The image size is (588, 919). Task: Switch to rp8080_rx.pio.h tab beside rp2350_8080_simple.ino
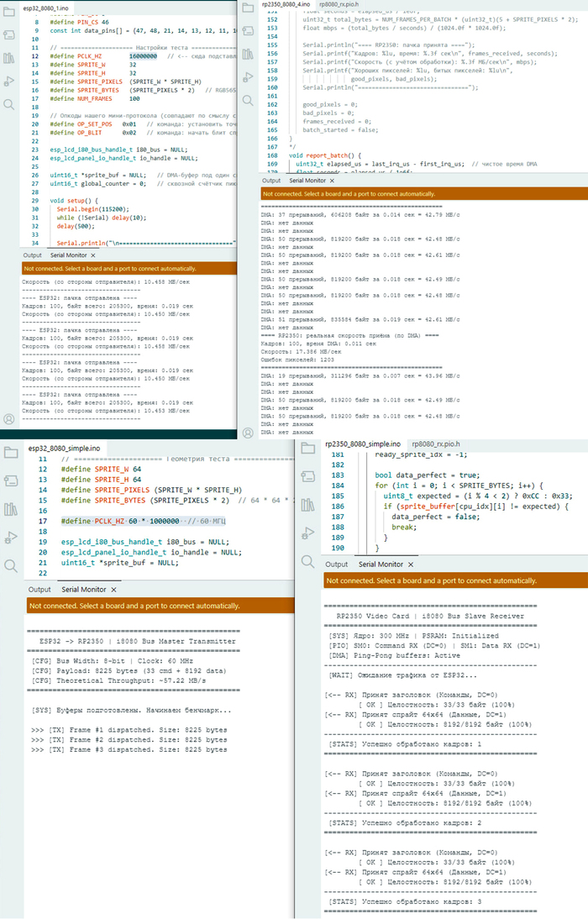[436, 444]
